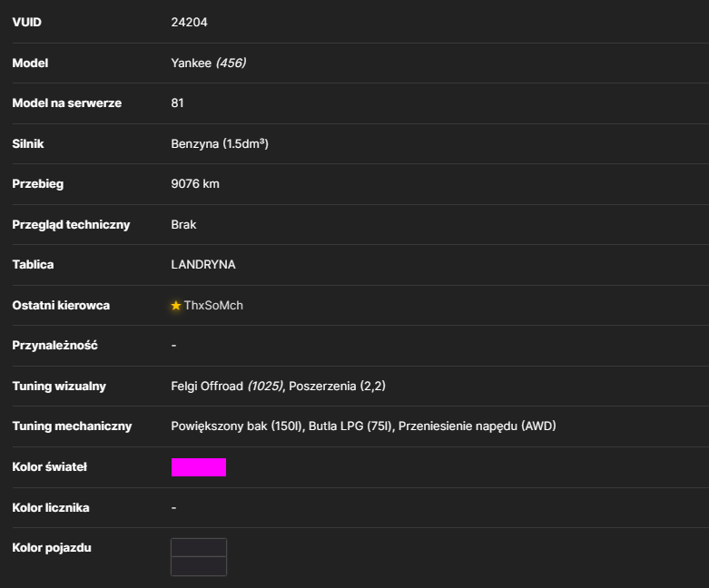Click the Model na serwerze value 81
The image size is (709, 588).
pyautogui.click(x=177, y=103)
